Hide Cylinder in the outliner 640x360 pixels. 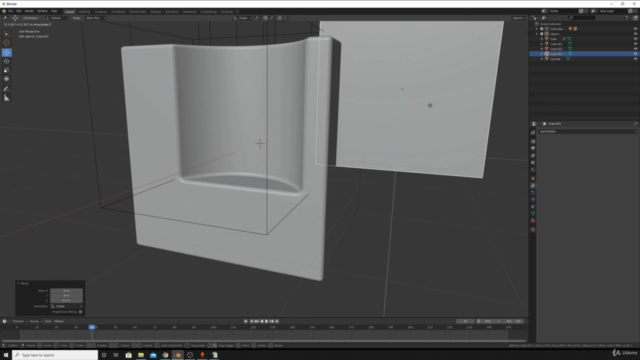(635, 59)
